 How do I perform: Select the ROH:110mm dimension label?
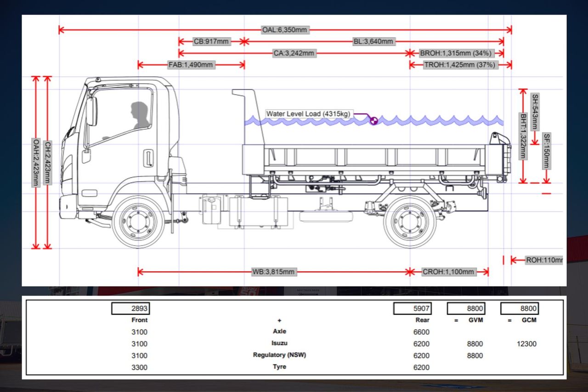click(544, 260)
